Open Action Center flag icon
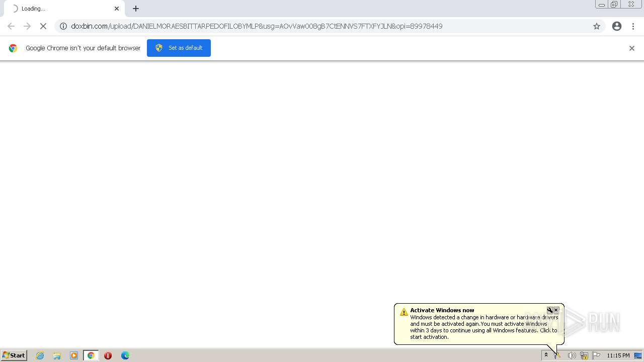This screenshot has height=362, width=644. pos(596,355)
